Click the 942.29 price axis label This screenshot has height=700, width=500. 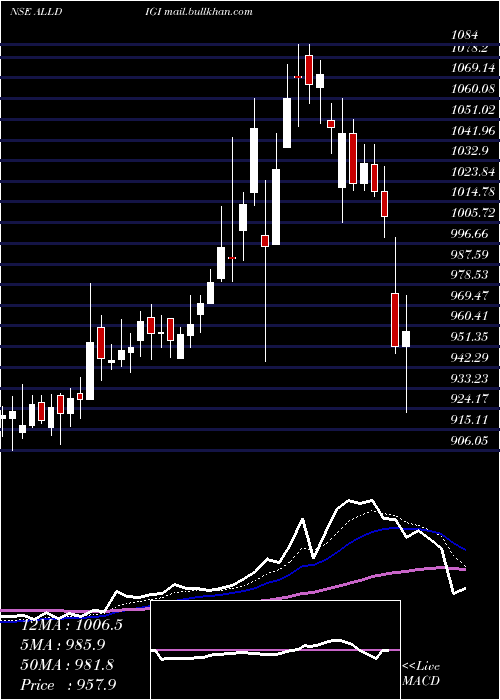[x=470, y=358]
